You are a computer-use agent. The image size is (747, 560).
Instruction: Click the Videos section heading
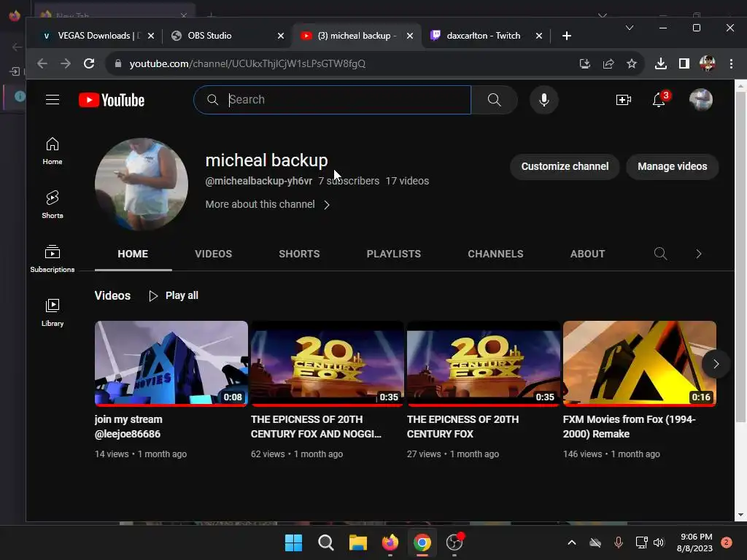112,296
